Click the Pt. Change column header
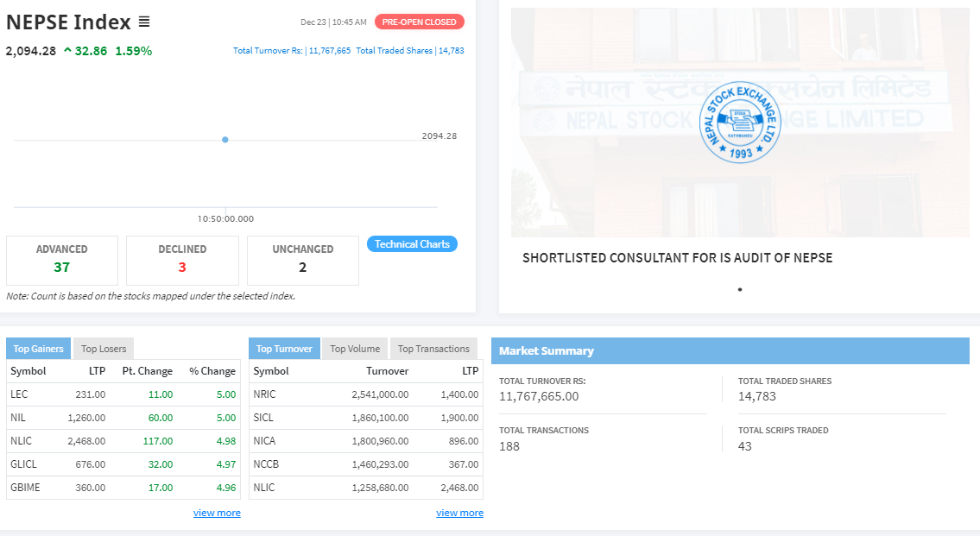Image resolution: width=980 pixels, height=536 pixels. pyautogui.click(x=148, y=371)
